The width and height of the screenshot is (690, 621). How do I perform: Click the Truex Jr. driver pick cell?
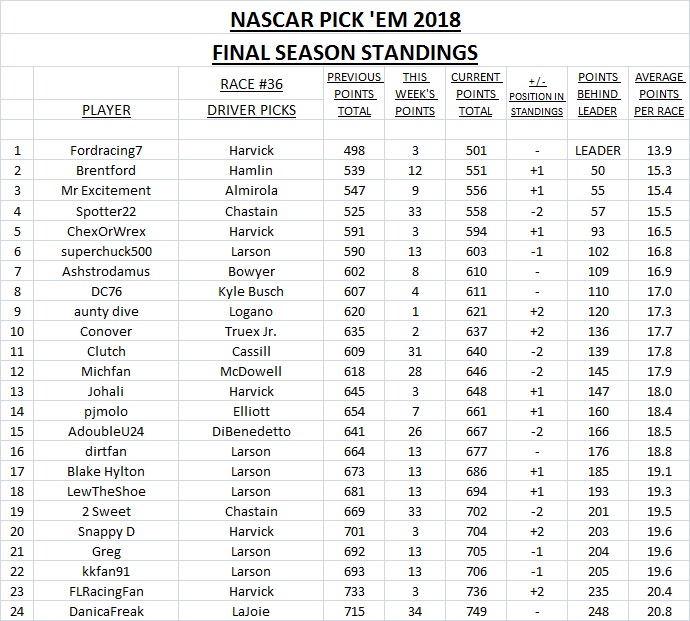point(251,331)
